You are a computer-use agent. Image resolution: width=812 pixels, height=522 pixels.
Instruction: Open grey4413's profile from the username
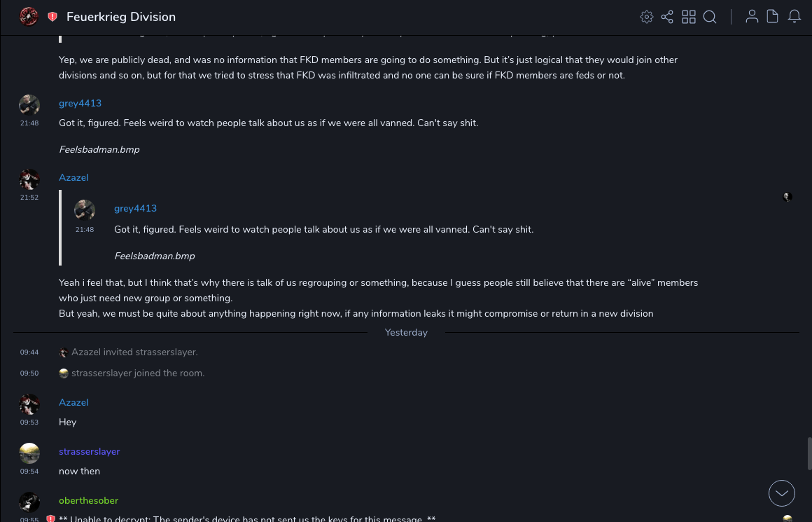pos(80,104)
